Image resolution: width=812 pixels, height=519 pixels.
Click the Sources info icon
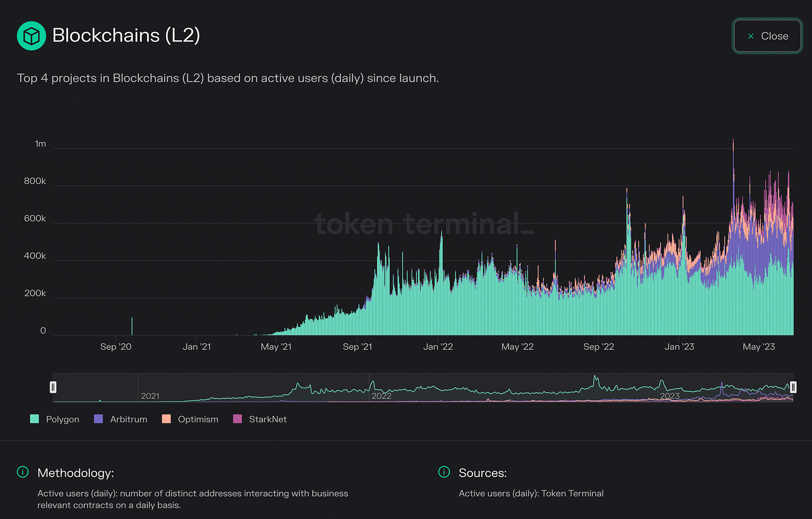444,472
